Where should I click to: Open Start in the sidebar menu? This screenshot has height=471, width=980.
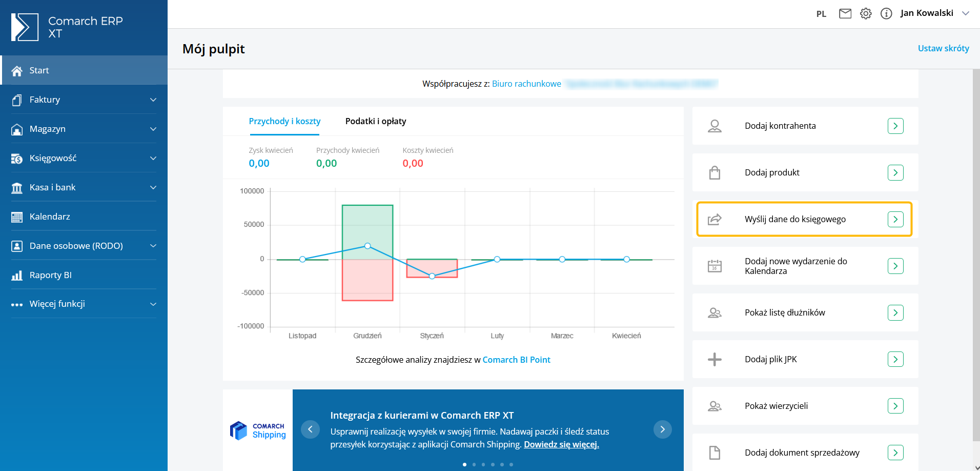point(84,70)
